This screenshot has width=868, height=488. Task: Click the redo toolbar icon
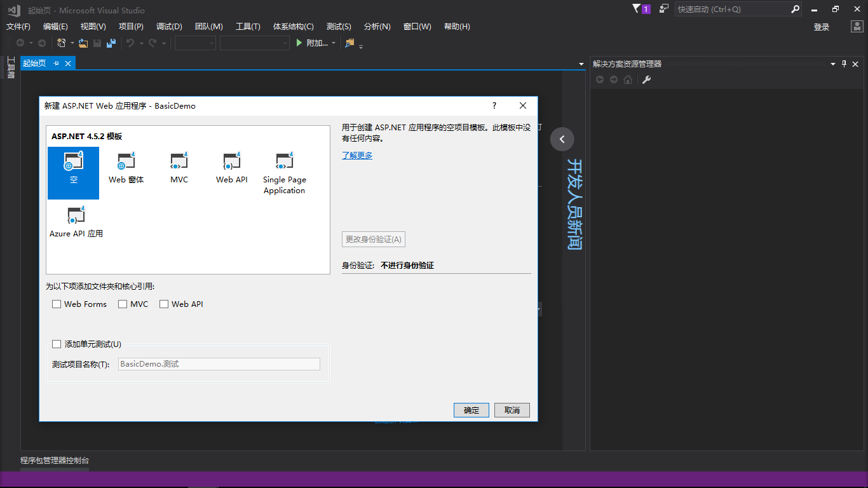pos(153,43)
